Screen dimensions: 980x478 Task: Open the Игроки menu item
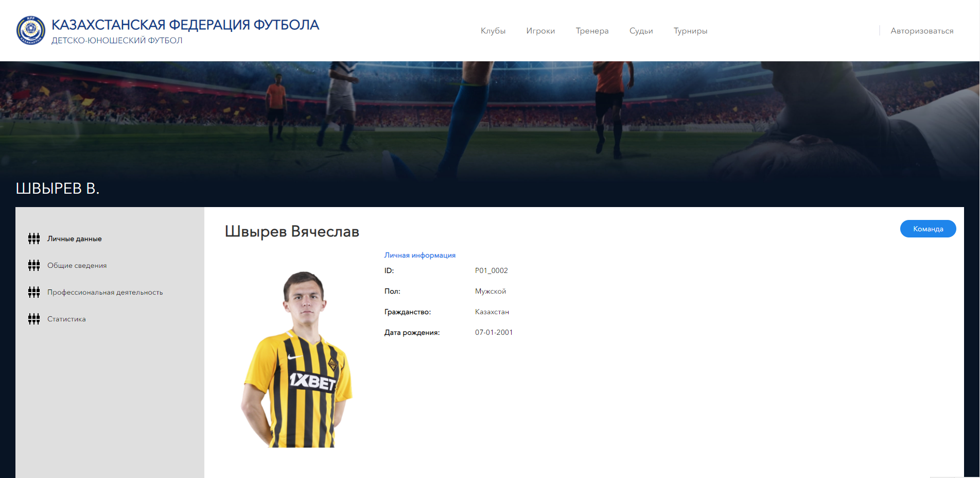pyautogui.click(x=540, y=31)
